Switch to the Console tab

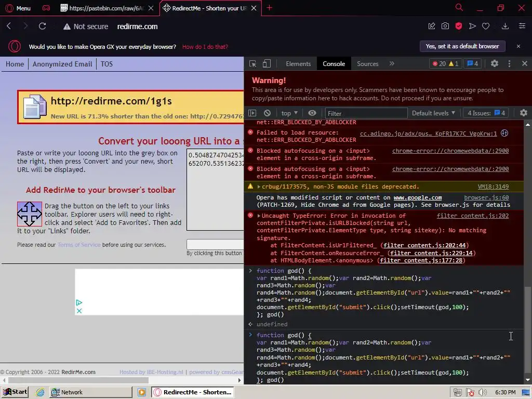334,64
